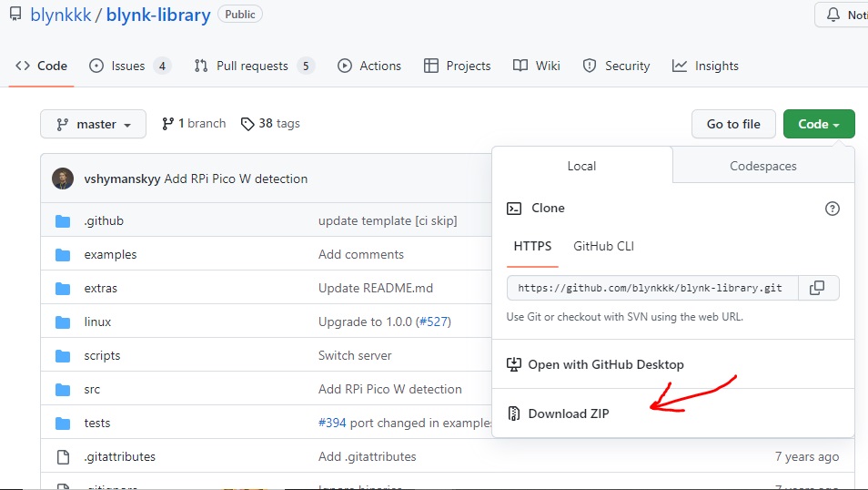This screenshot has width=868, height=490.
Task: Open the vshymanskyy author link
Action: click(122, 179)
